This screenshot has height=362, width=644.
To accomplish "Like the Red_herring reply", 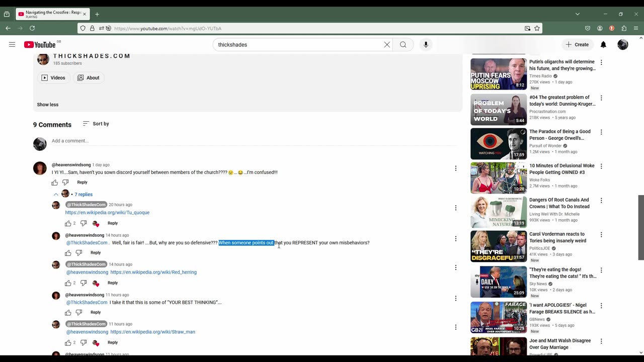I will [68, 283].
